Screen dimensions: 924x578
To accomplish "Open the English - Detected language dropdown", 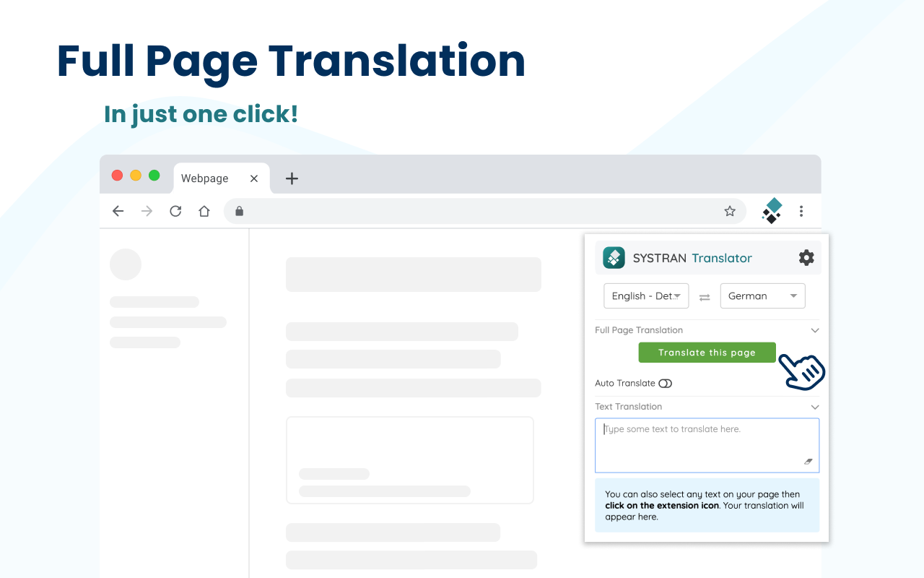I will (646, 296).
